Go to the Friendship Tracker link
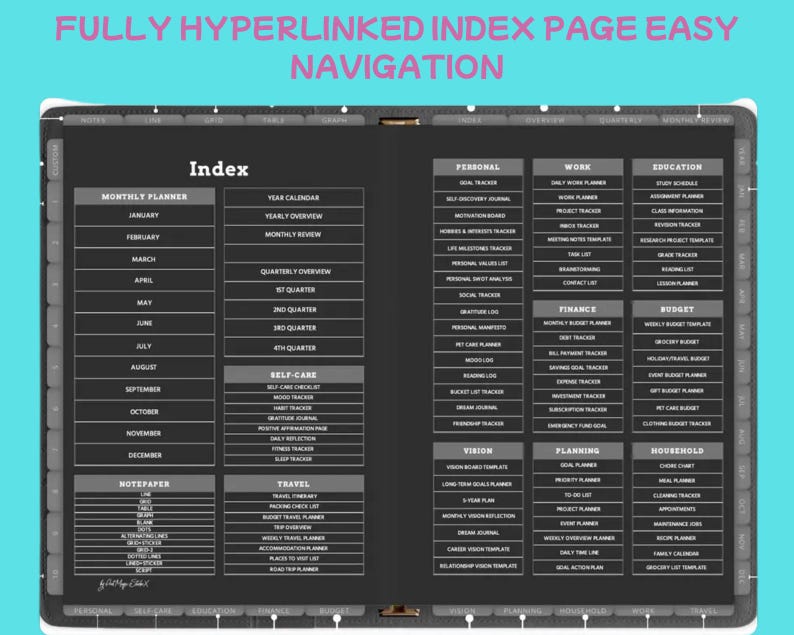 [x=478, y=424]
